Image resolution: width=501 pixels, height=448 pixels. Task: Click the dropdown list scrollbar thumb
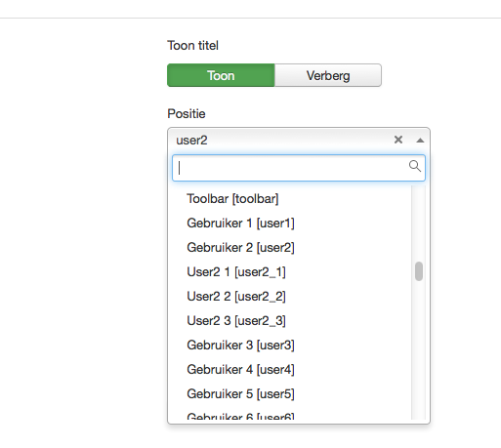(419, 271)
